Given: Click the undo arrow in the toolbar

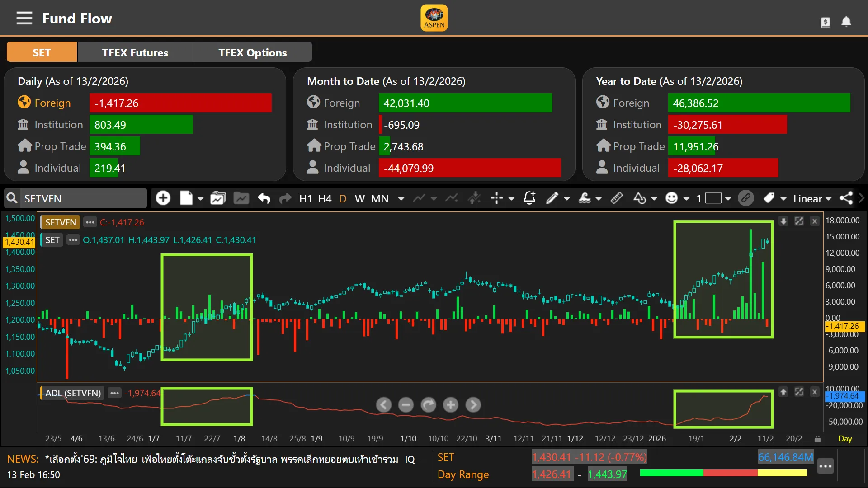Looking at the screenshot, I should (x=264, y=198).
